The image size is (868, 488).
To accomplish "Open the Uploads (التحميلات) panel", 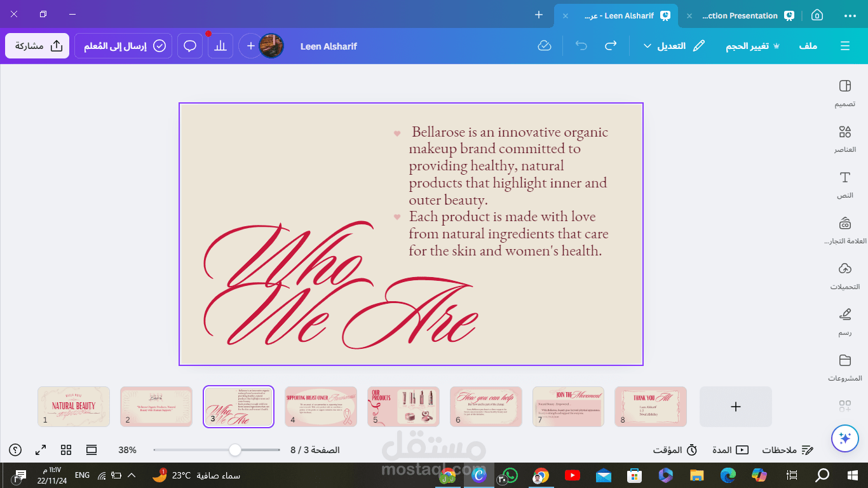I will pos(844,276).
